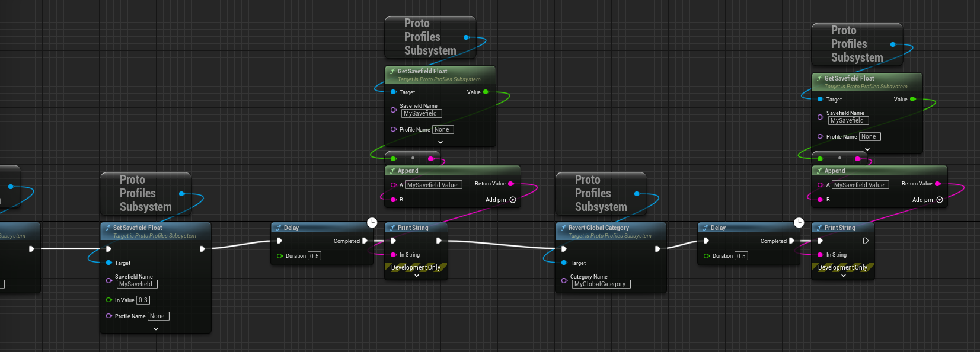Click the exec output pin on Set Savefield Float

(202, 249)
